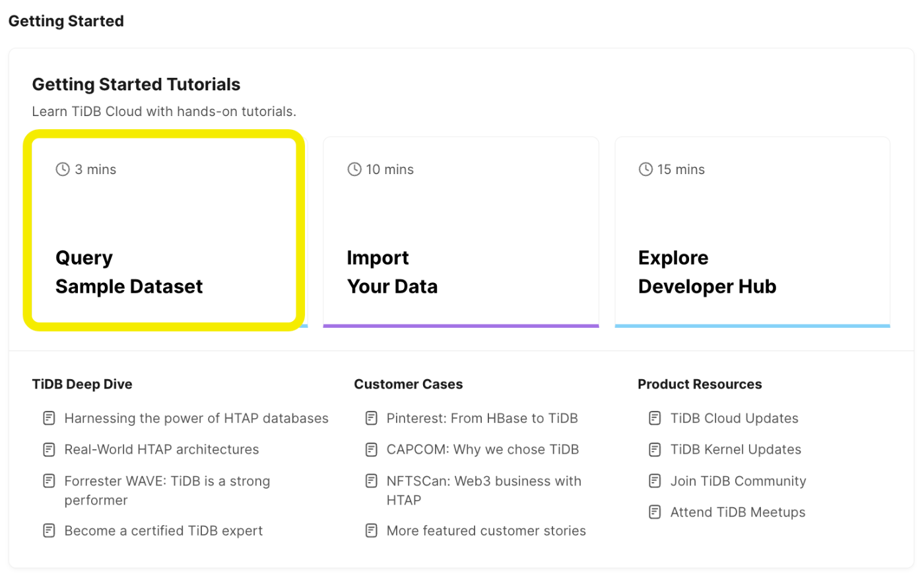Open Harnessing the power of HTAP databases
This screenshot has height=585, width=924.
coord(196,418)
